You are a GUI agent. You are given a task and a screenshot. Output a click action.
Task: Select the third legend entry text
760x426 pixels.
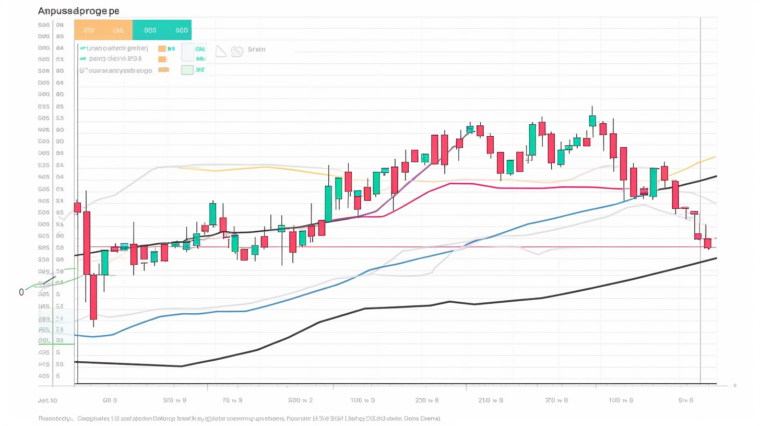122,71
